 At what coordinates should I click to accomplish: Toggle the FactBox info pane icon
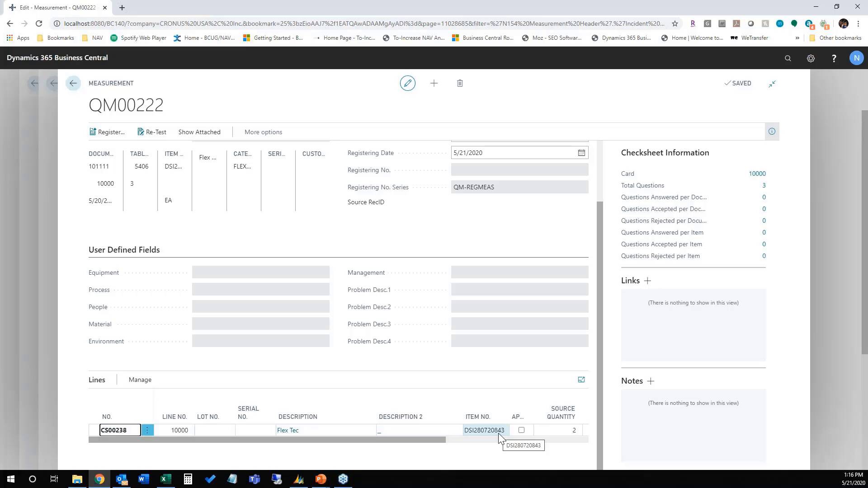(772, 131)
